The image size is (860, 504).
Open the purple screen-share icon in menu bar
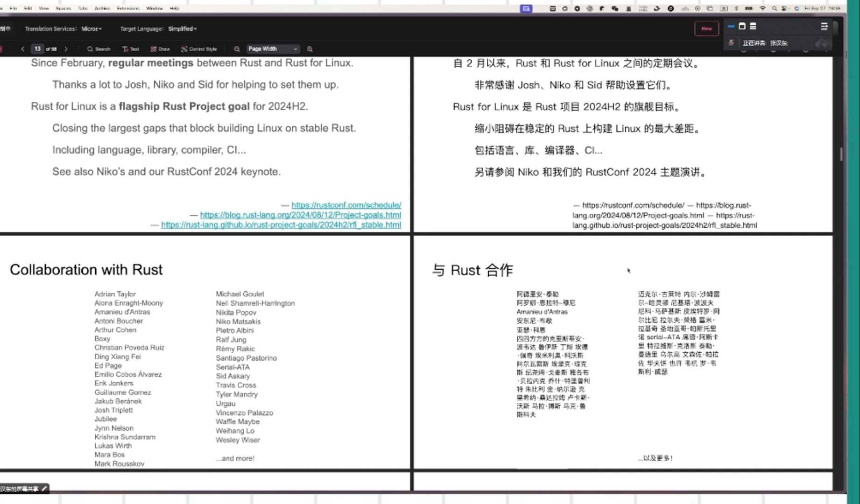526,8
